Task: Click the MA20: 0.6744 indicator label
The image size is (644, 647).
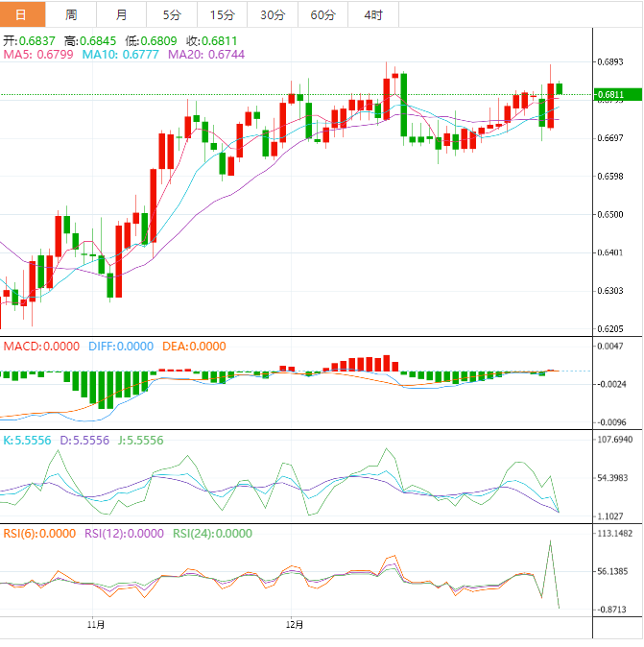Action: 206,55
